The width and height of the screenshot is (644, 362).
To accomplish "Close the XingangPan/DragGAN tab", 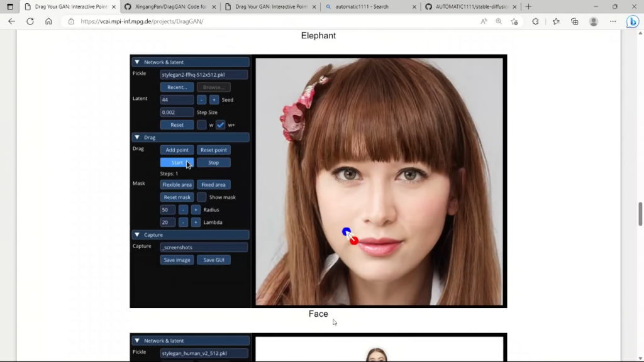I will pyautogui.click(x=214, y=6).
